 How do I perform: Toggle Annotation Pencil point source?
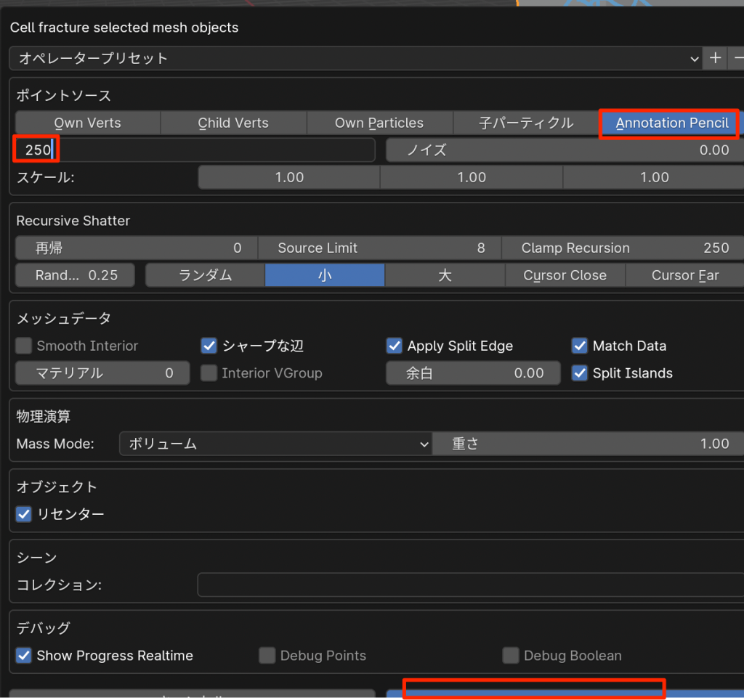click(671, 123)
